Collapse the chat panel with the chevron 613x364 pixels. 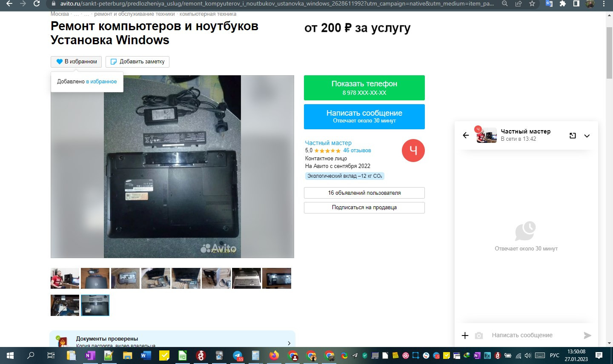tap(587, 136)
